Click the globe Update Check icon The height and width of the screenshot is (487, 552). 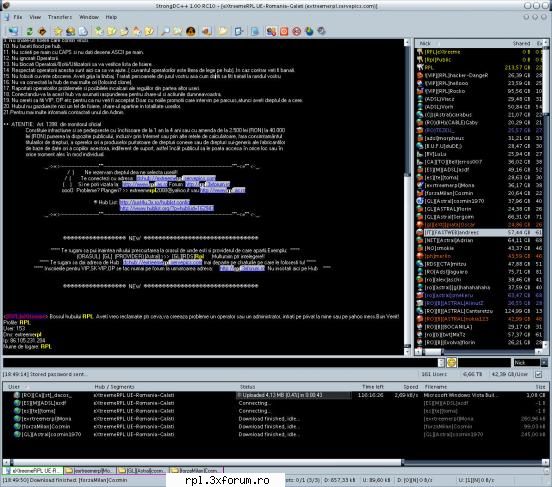tap(309, 31)
